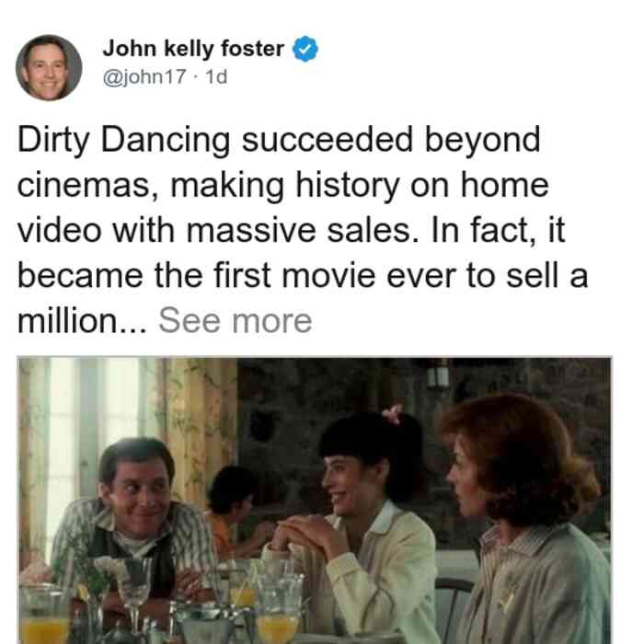The image size is (644, 644).
Task: Click the smiling man in striped shirt
Action: coord(133,517)
